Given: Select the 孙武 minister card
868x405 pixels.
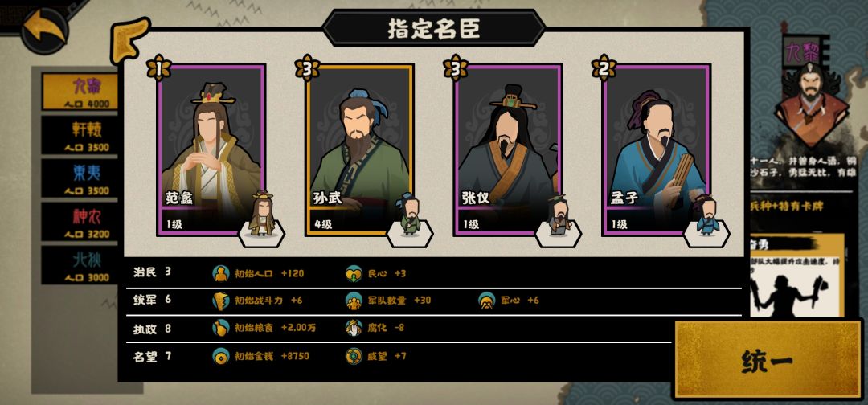Looking at the screenshot, I should point(360,149).
